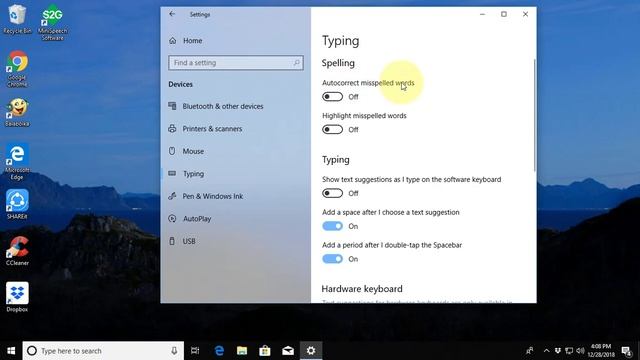Open Edge from the taskbar
The width and height of the screenshot is (640, 360).
pyautogui.click(x=219, y=351)
